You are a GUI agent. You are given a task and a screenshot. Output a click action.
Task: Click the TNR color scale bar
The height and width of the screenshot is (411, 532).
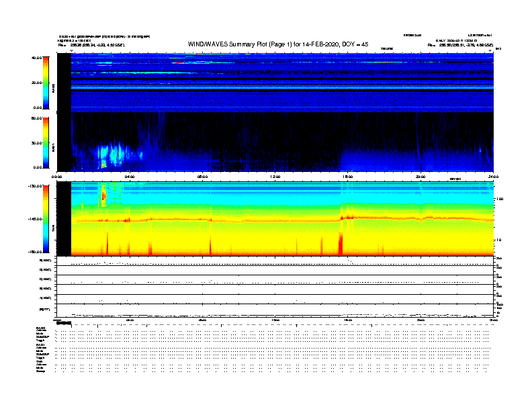[46, 219]
